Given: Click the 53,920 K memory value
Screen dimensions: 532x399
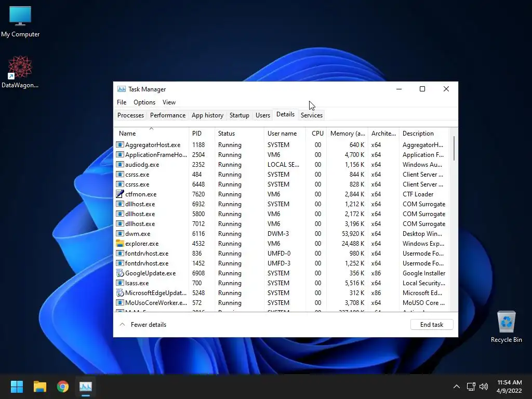Looking at the screenshot, I should (353, 233).
